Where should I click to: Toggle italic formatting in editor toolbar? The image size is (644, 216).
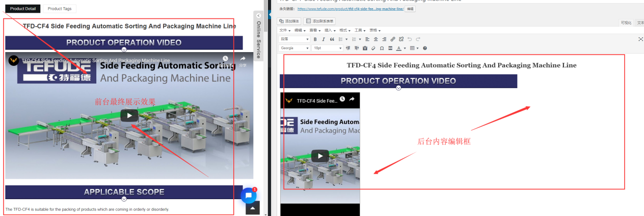(x=324, y=39)
